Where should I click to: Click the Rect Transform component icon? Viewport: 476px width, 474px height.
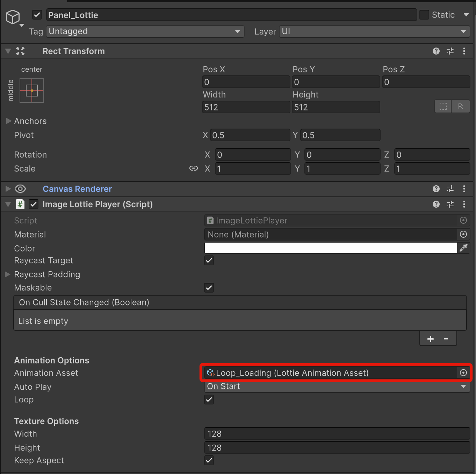(20, 51)
